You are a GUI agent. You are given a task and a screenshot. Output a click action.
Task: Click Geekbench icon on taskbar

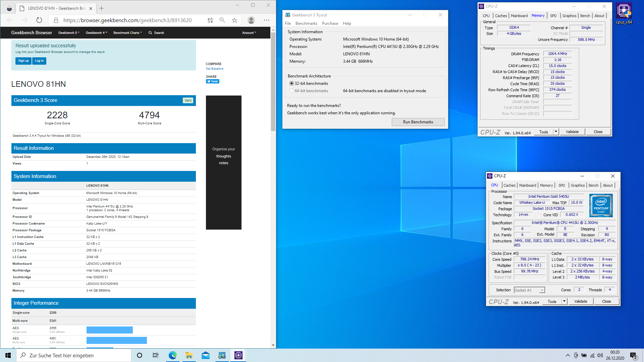tap(222, 355)
